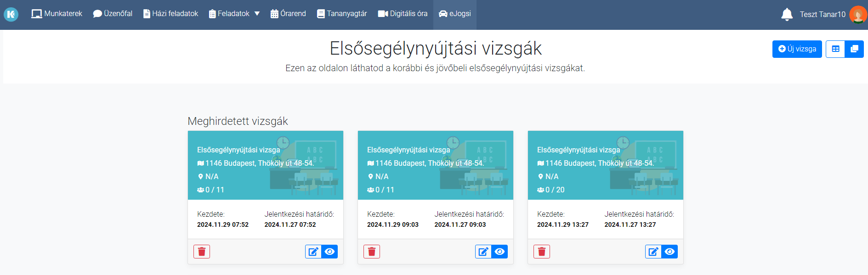
Task: Click the deadline 2024.11.27 09:03
Action: (460, 224)
